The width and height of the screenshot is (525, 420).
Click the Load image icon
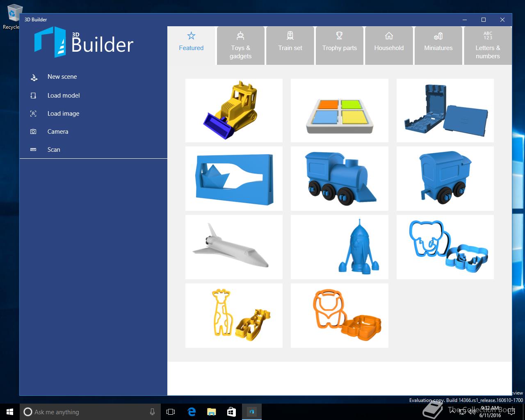pyautogui.click(x=33, y=114)
